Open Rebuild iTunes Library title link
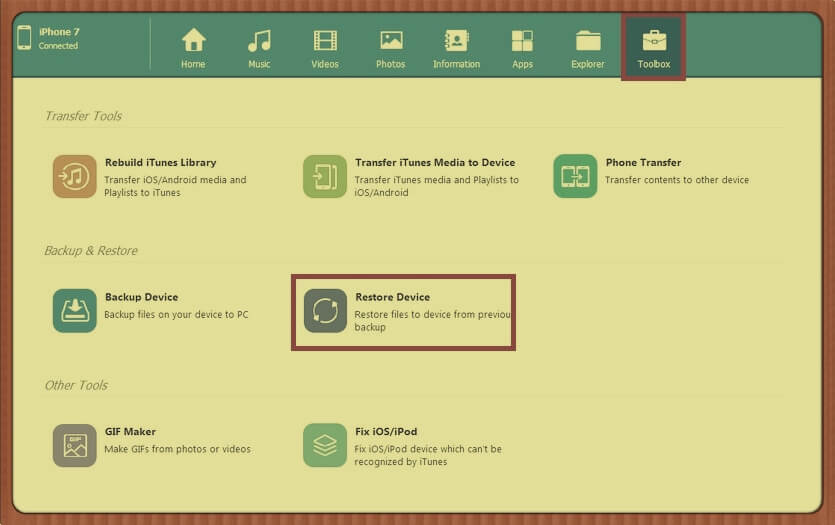This screenshot has height=525, width=835. (x=160, y=163)
